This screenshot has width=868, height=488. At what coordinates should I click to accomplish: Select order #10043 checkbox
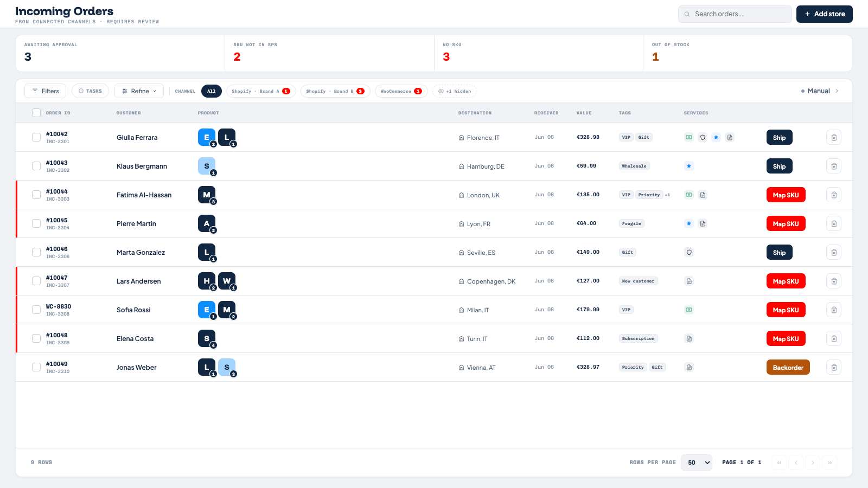coord(36,166)
